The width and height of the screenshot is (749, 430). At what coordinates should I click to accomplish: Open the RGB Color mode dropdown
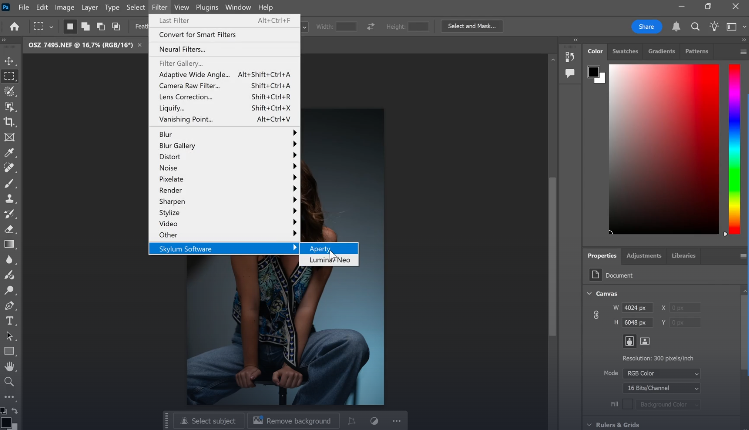point(663,373)
